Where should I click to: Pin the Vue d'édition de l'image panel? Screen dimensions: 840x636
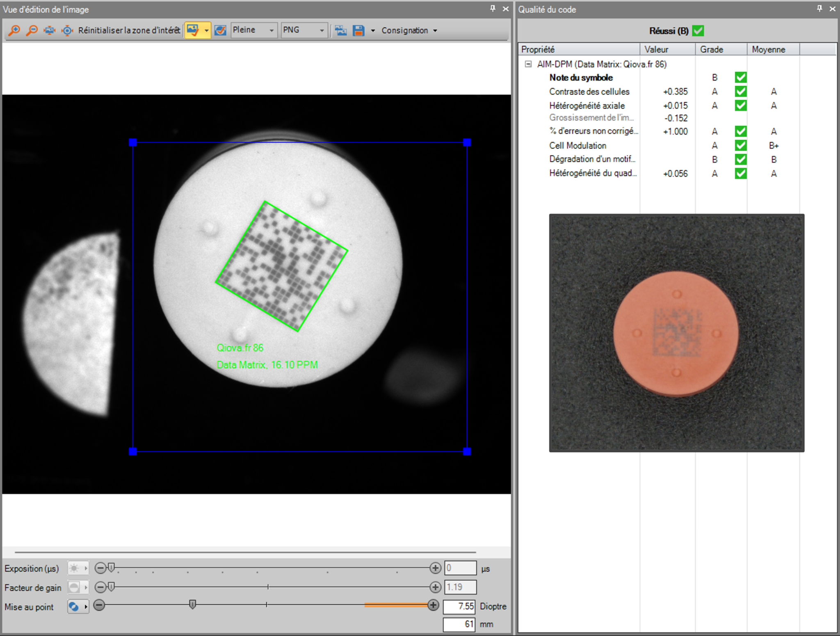[493, 9]
